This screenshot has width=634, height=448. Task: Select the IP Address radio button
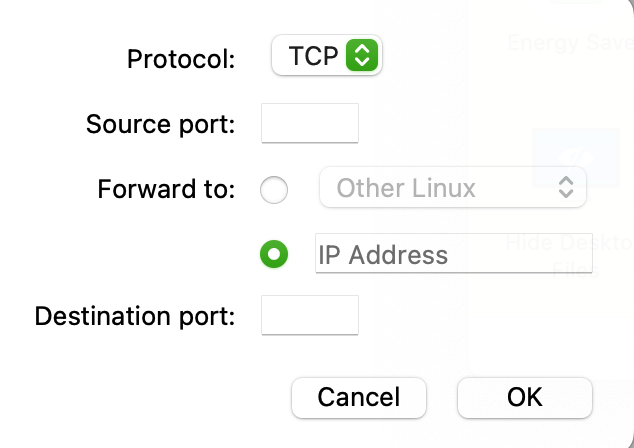(274, 254)
